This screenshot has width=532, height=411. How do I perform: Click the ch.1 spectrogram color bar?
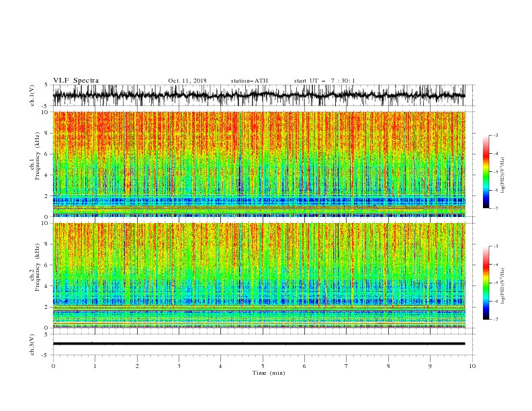tap(486, 172)
